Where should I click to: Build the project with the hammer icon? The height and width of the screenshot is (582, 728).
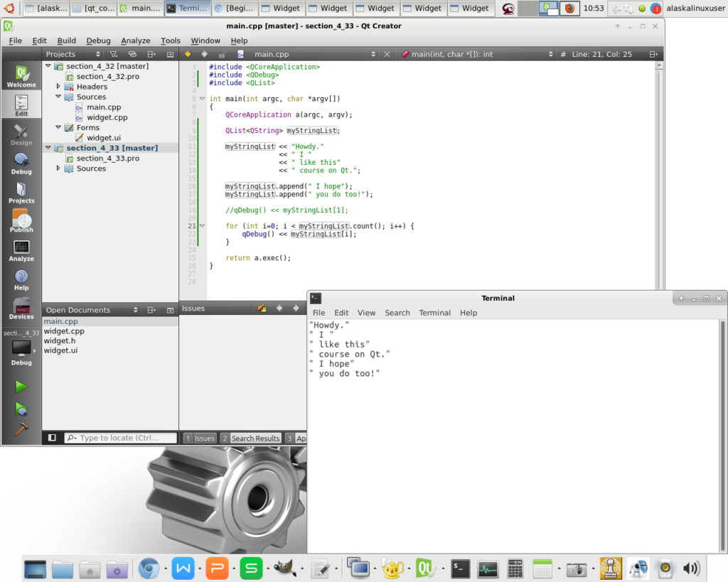(21, 429)
